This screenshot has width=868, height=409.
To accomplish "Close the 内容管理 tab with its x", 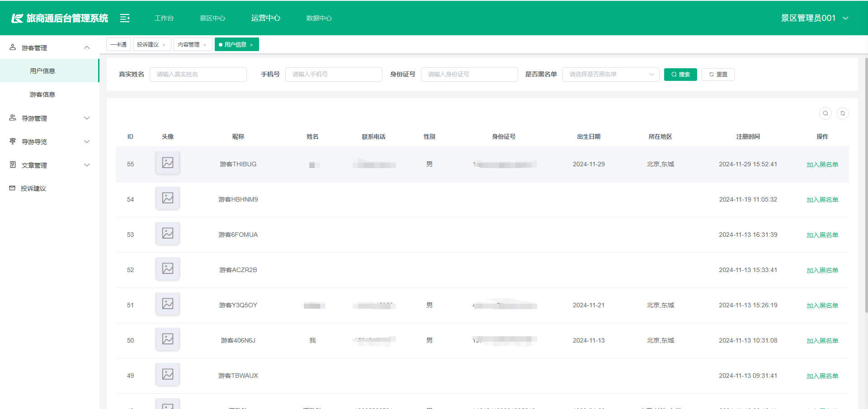I will (x=205, y=45).
